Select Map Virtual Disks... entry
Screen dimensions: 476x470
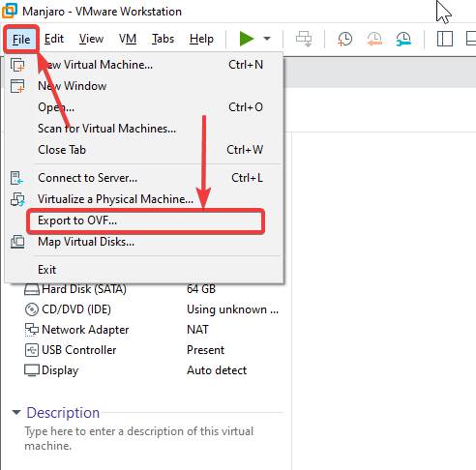pyautogui.click(x=144, y=242)
